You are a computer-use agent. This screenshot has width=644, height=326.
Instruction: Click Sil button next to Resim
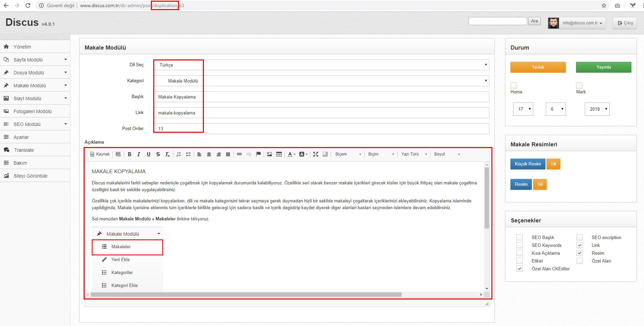tap(540, 184)
